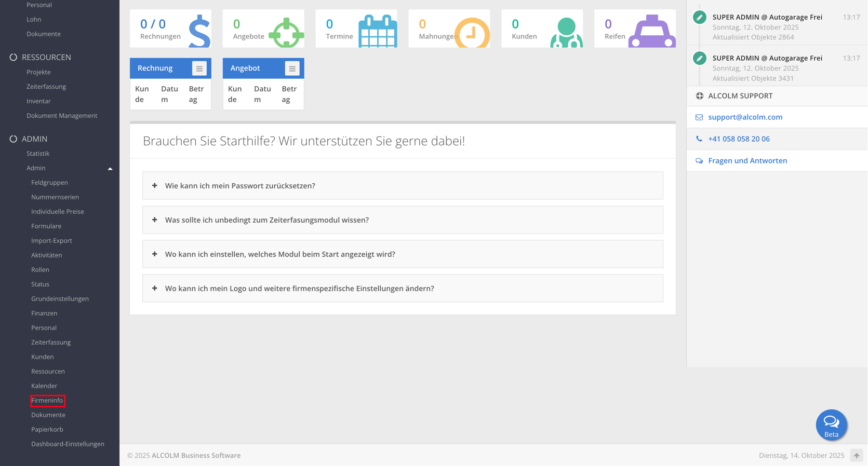Expand the Logo and firmenspezifische Einstellungen question
This screenshot has height=466, width=868.
click(x=299, y=289)
